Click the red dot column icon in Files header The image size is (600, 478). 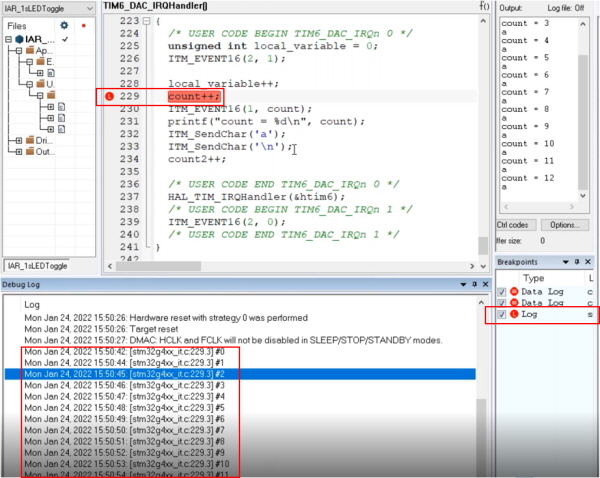[84, 26]
